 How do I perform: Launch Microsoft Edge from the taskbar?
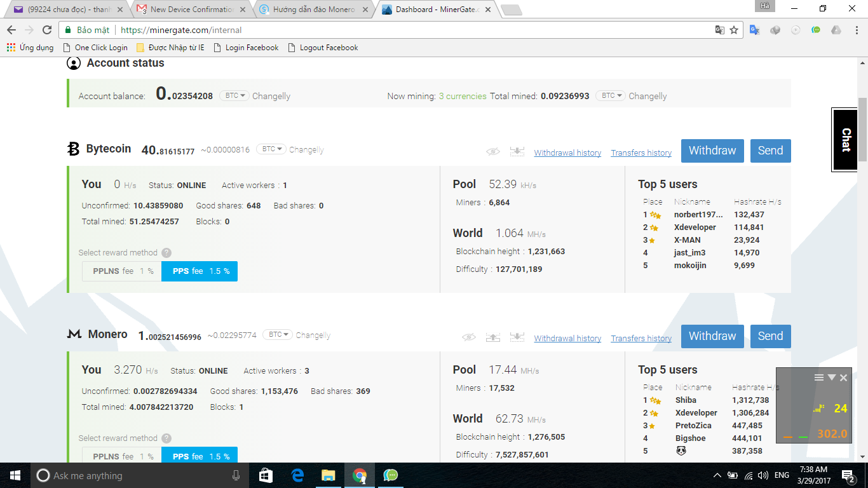click(297, 475)
